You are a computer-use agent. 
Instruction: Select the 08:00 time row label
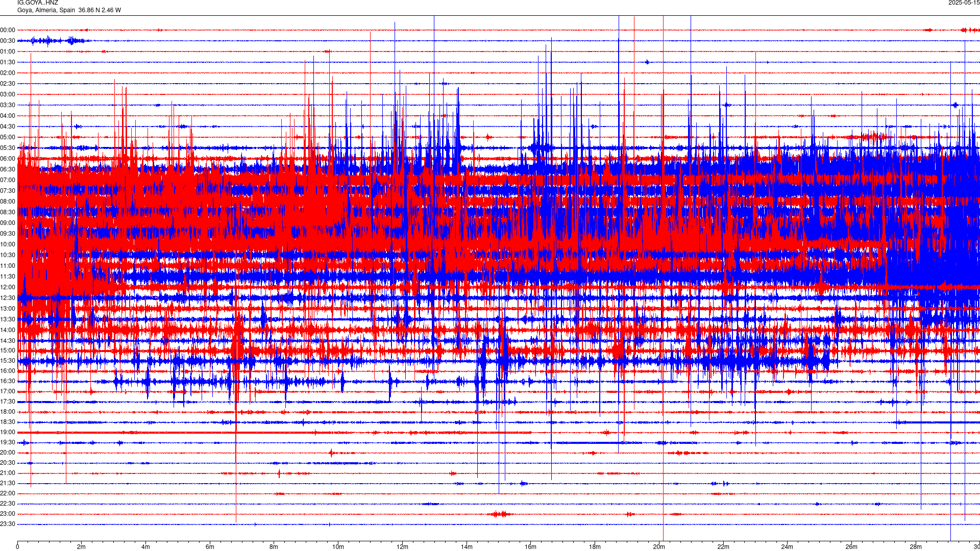tap(8, 202)
